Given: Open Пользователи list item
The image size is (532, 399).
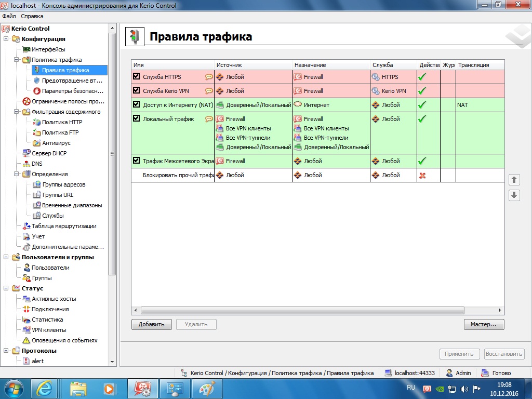Looking at the screenshot, I should pos(46,268).
